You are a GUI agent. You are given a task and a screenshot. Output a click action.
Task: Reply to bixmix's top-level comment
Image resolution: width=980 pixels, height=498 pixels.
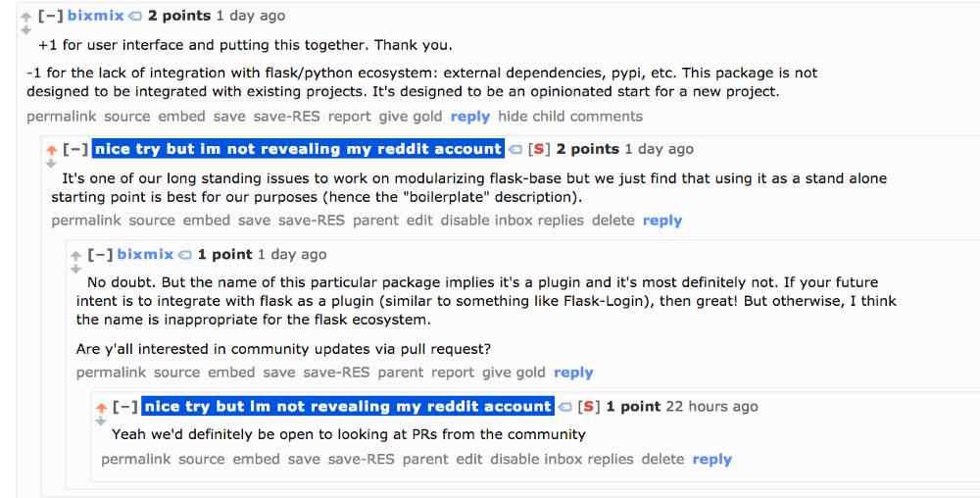[x=469, y=117]
